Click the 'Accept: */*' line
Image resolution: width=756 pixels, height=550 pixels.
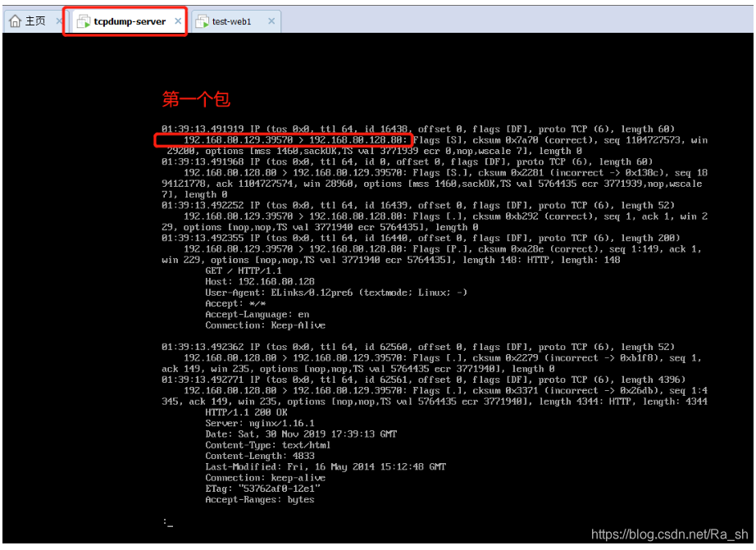coord(235,303)
